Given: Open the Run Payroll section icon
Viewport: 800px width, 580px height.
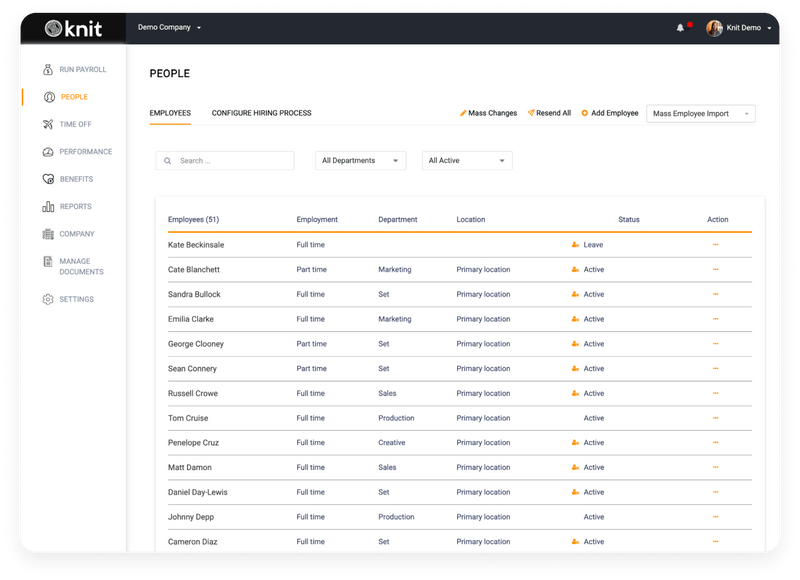Looking at the screenshot, I should click(x=46, y=70).
